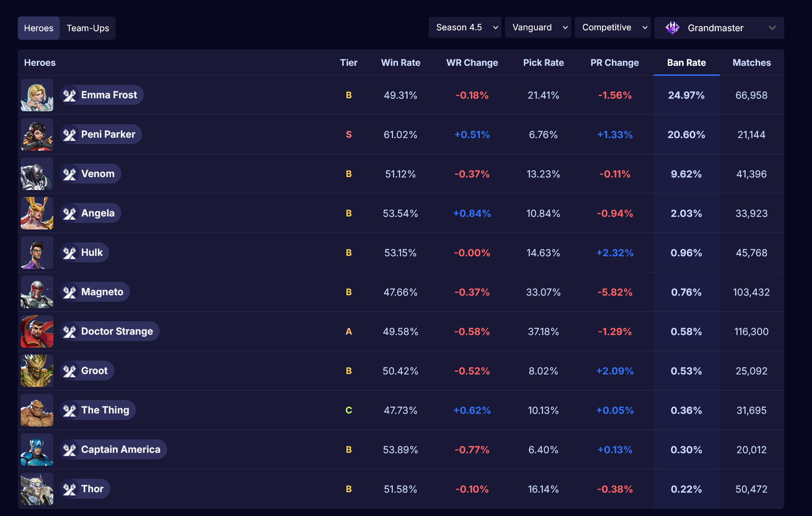Screen dimensions: 812x516
Task: View Magneto's hero portrait
Action: point(37,292)
